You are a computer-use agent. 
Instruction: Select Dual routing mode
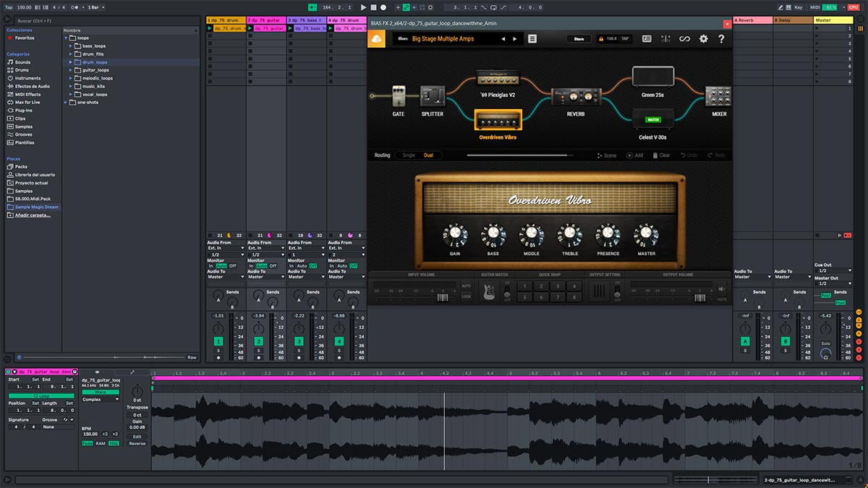pyautogui.click(x=428, y=155)
